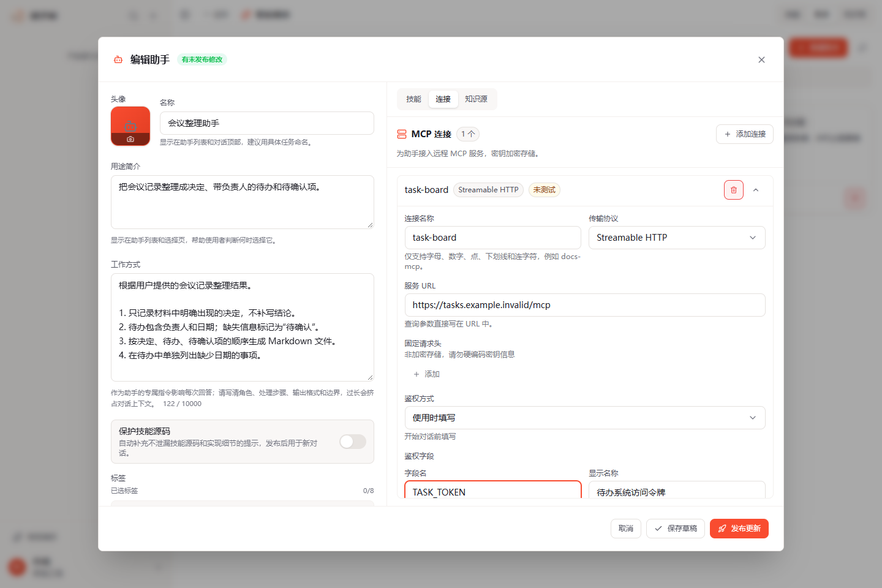Viewport: 882px width, 588px height.
Task: Click the 122 / 10000 character counter
Action: tap(183, 404)
